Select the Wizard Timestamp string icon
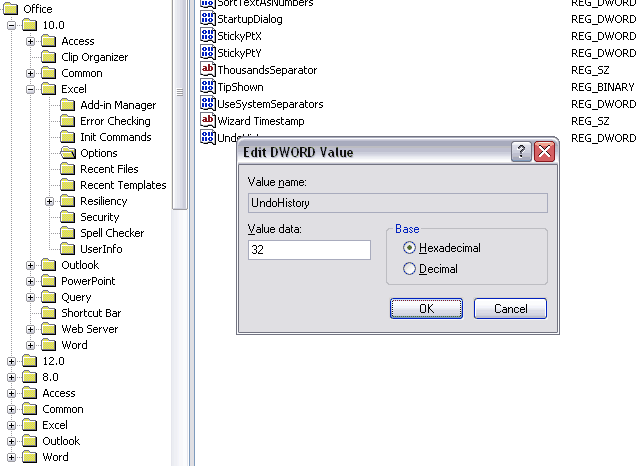 point(208,120)
